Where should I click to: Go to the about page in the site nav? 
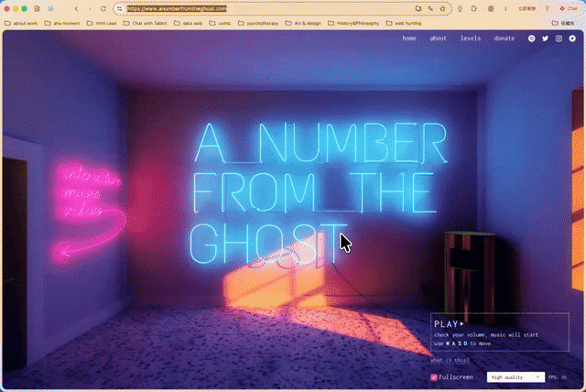(438, 38)
